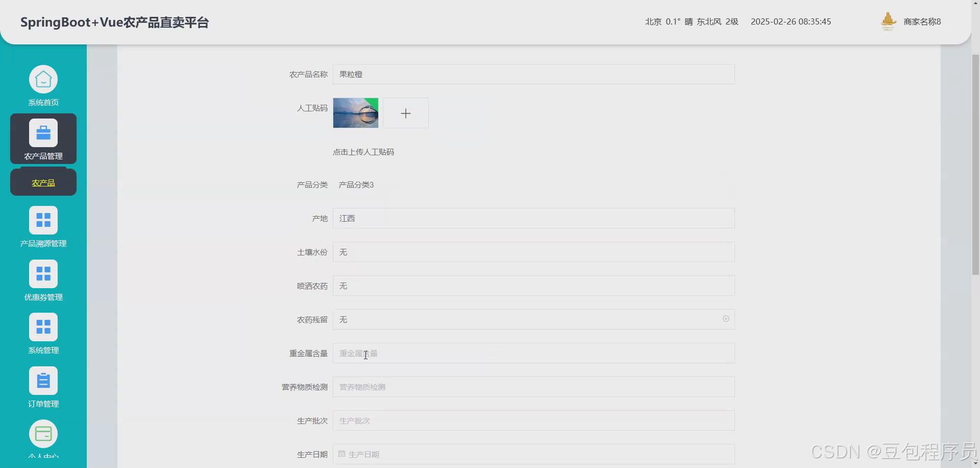Click the uploaded 人工贴码 image thumbnail
980x468 pixels.
tap(355, 113)
